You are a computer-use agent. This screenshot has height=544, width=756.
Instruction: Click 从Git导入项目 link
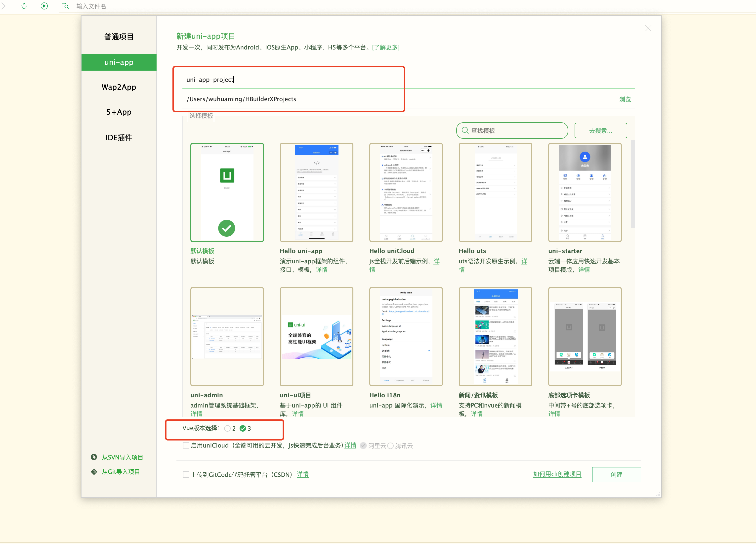(x=121, y=472)
